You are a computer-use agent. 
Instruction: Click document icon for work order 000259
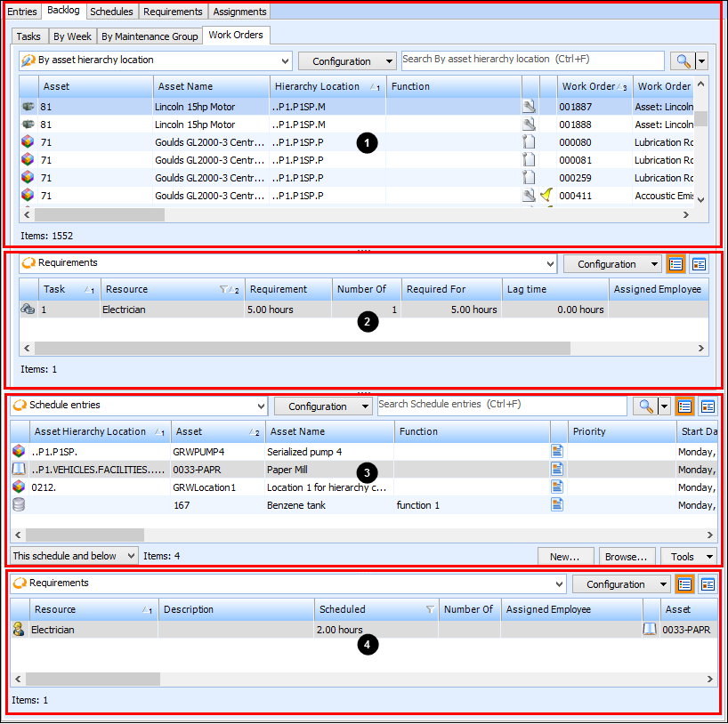[530, 177]
